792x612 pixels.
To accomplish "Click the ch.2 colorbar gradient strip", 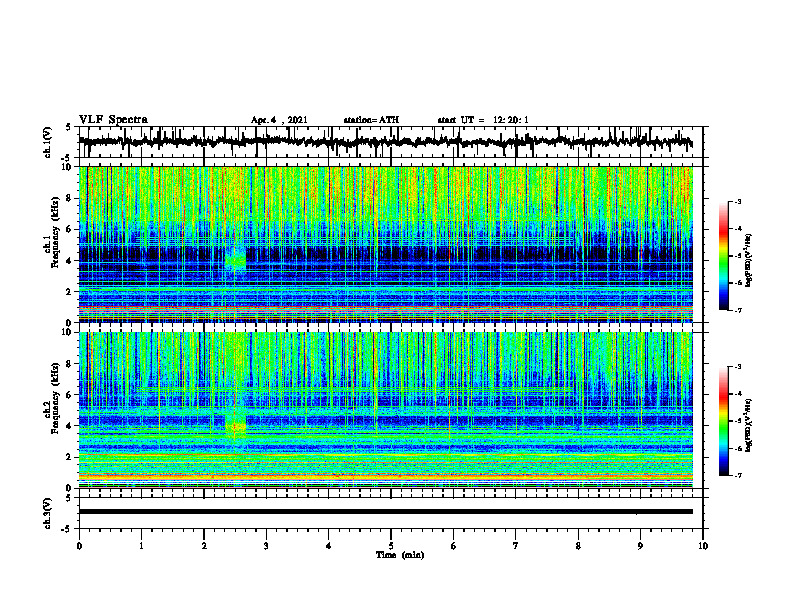I will click(x=724, y=421).
